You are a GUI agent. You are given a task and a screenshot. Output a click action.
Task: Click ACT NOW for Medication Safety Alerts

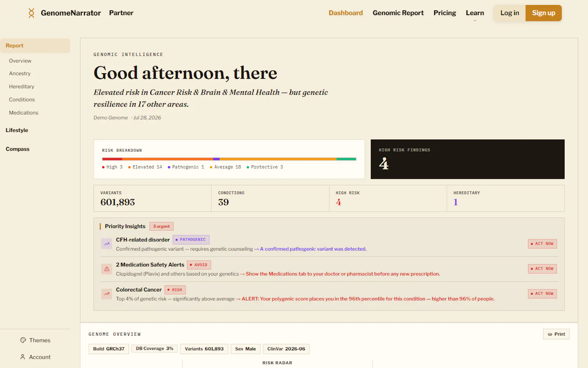coord(542,269)
